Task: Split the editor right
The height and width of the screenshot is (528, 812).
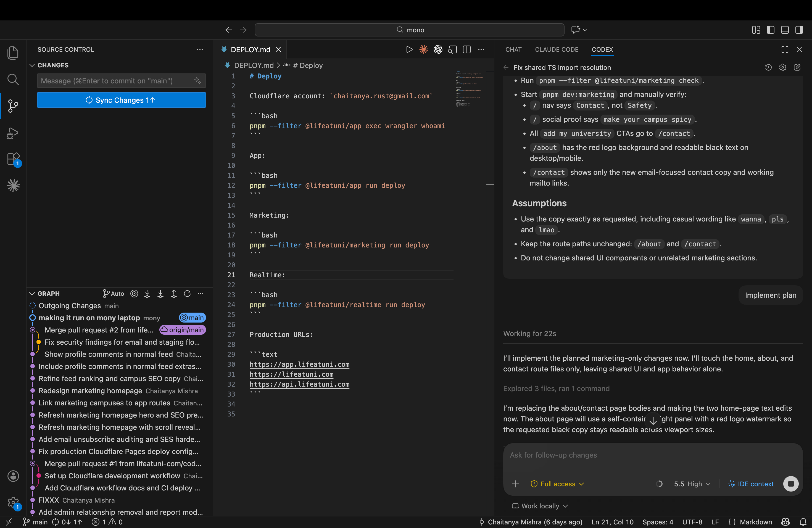Action: coord(467,50)
